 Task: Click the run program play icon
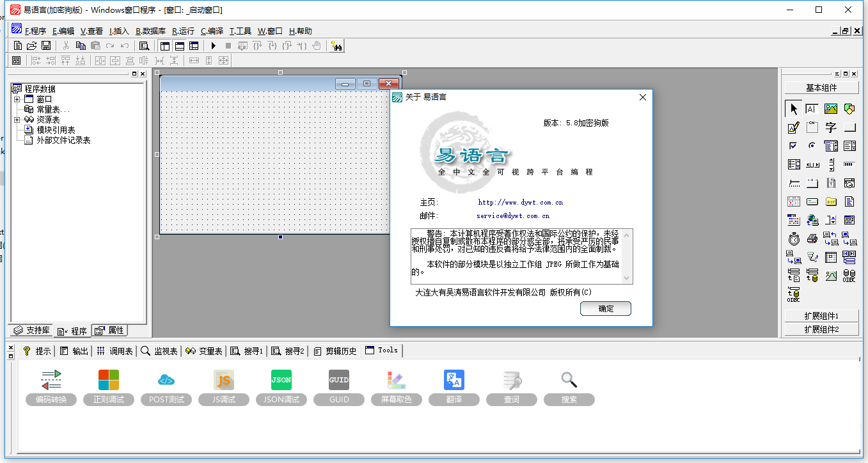click(212, 45)
